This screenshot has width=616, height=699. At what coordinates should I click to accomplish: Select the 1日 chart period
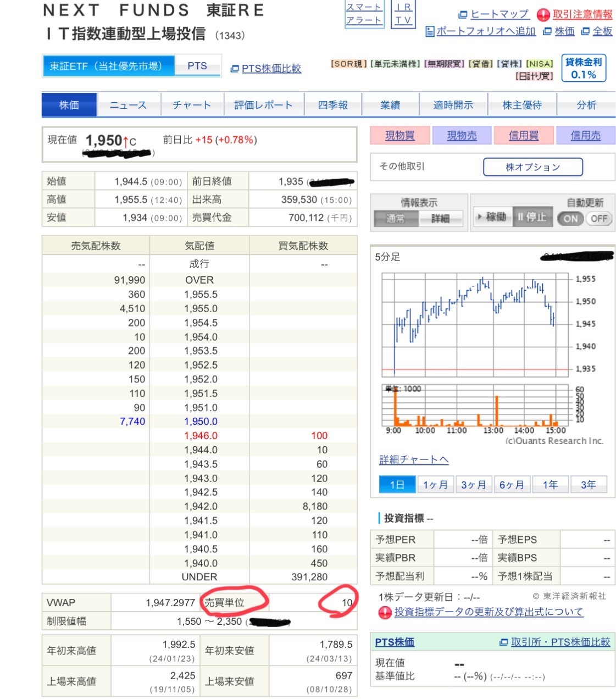[x=397, y=485]
